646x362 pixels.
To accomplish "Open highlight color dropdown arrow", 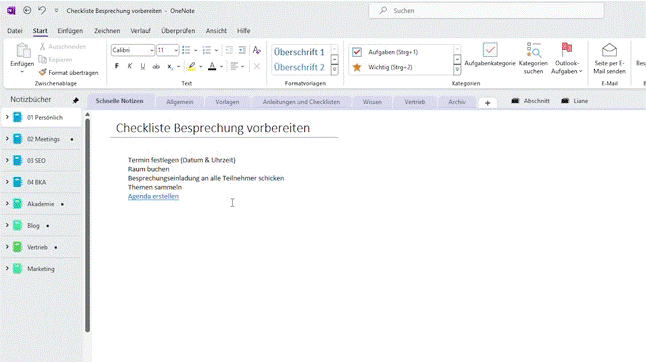I will click(x=201, y=66).
